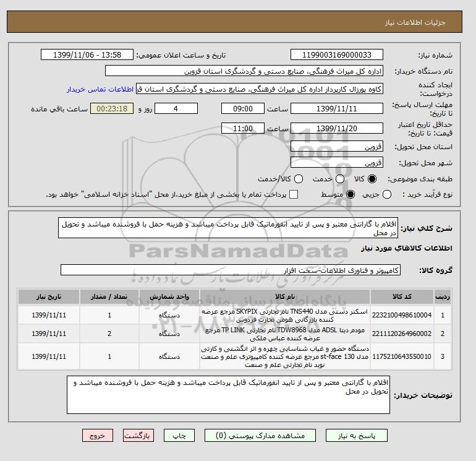Click the خروج exit button

[98, 436]
